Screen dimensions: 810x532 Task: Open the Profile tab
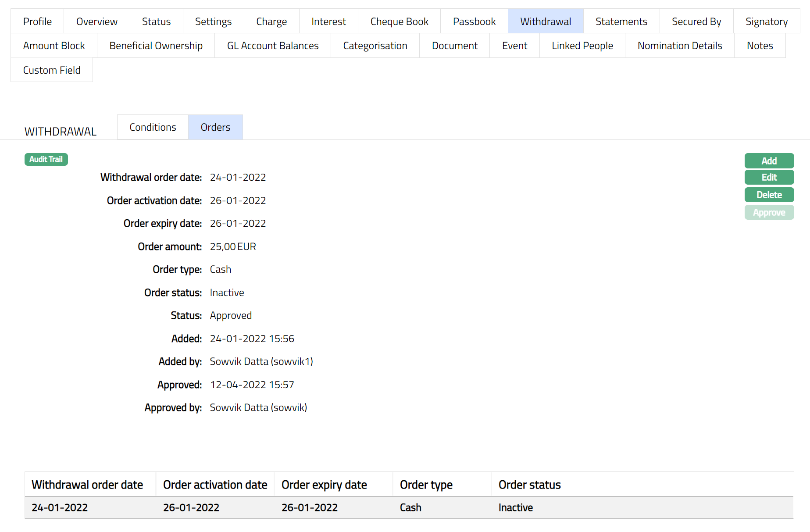click(37, 21)
